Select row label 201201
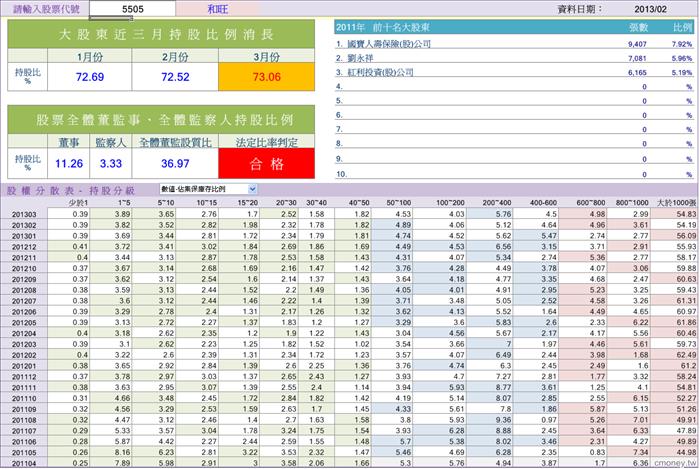This screenshot has width=700, height=469. tap(24, 365)
